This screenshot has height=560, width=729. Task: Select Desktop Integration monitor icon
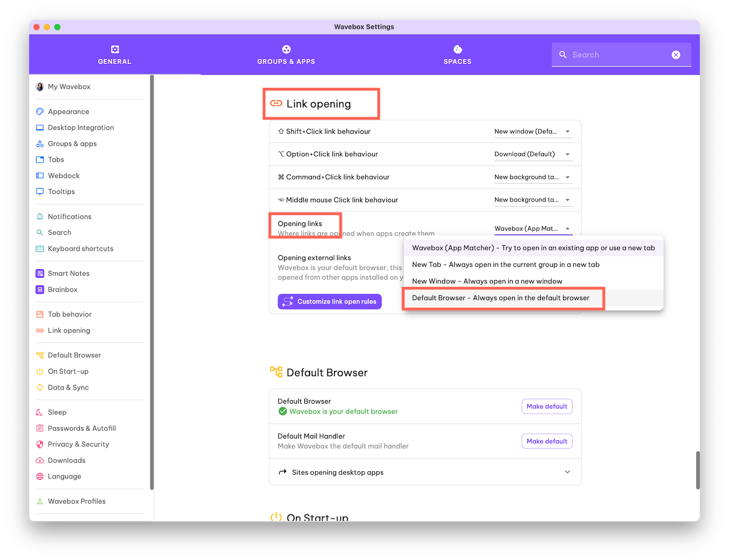(x=40, y=128)
